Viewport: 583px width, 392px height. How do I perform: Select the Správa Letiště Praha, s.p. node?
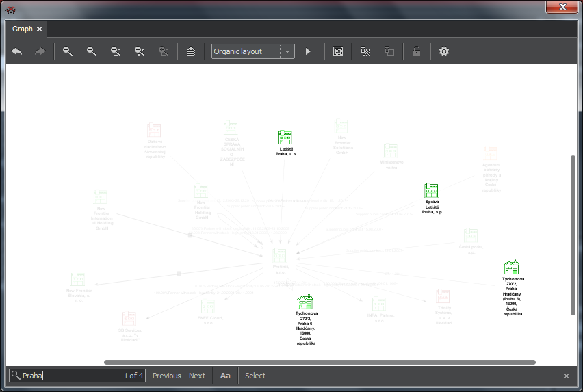pyautogui.click(x=431, y=191)
